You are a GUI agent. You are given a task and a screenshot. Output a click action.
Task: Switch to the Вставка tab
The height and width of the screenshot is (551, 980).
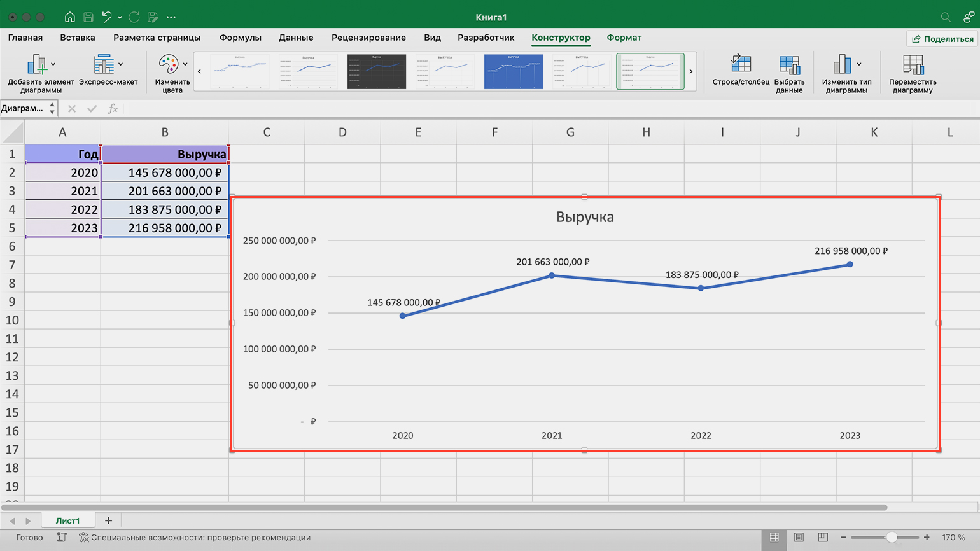[x=78, y=38]
